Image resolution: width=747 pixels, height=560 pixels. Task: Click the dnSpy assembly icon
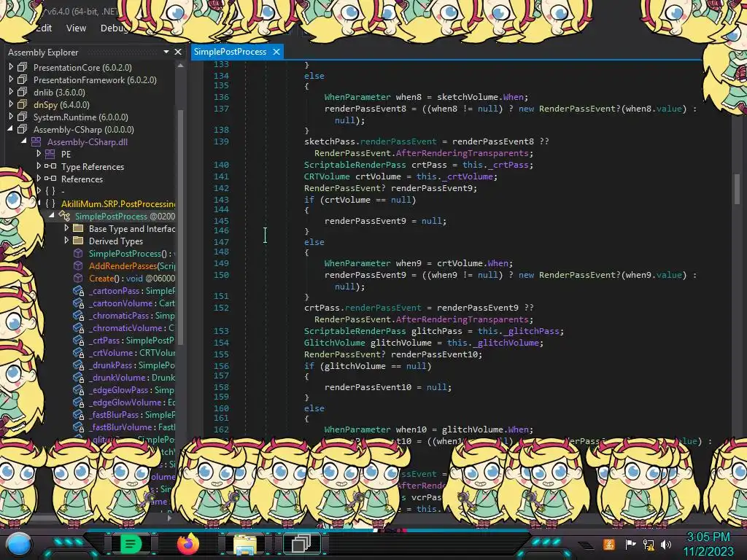point(23,104)
